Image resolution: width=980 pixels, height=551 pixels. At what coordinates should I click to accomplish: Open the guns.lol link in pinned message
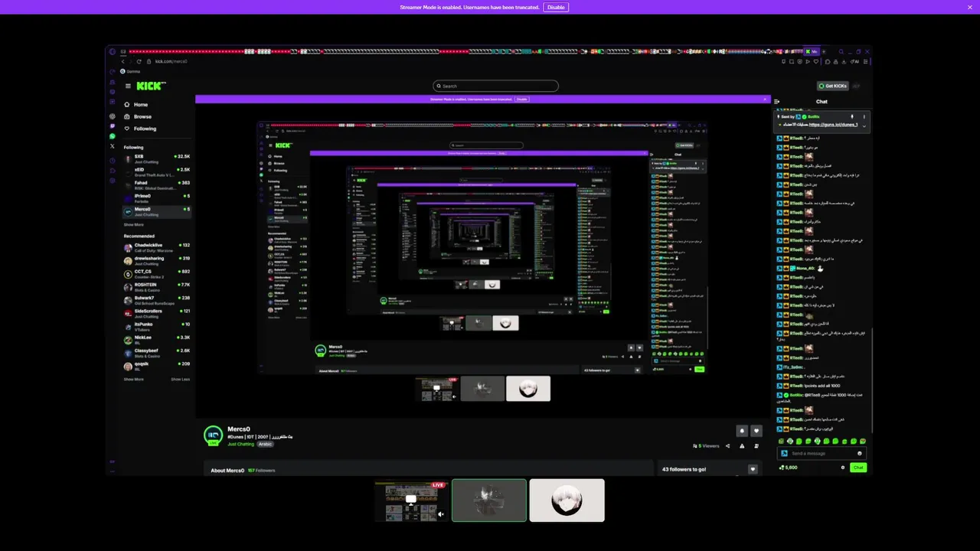pyautogui.click(x=833, y=125)
